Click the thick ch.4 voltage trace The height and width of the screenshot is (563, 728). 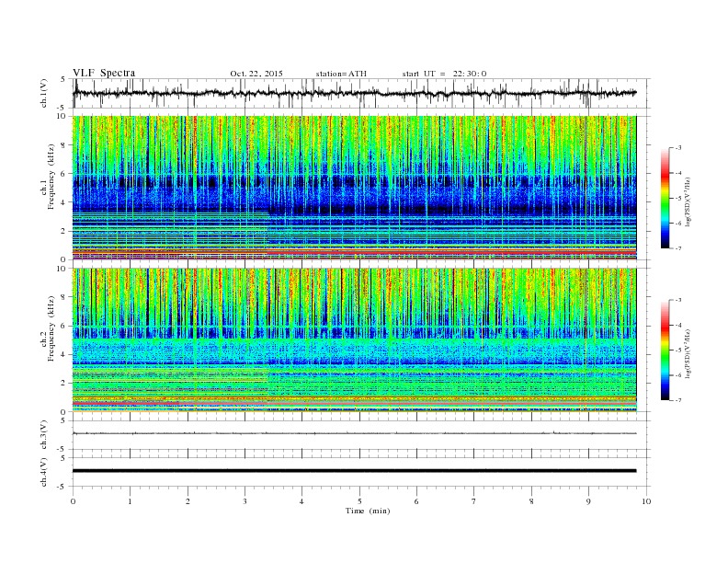[x=354, y=471]
